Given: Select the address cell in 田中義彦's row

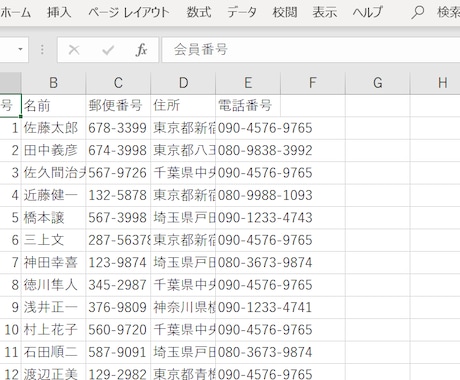Looking at the screenshot, I should pos(183,150).
